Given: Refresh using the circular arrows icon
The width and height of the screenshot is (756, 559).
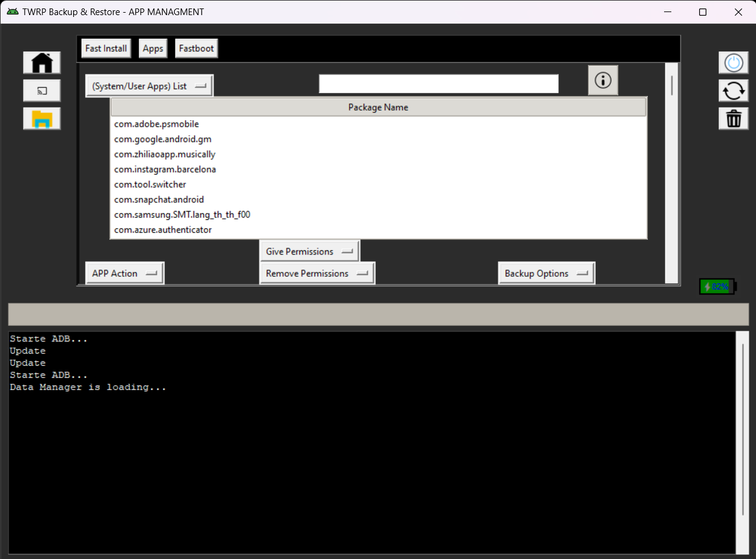Looking at the screenshot, I should (x=733, y=90).
